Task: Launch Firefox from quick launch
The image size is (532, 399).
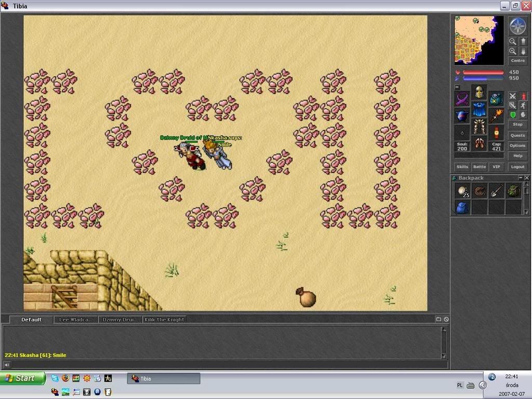Action: click(x=65, y=378)
